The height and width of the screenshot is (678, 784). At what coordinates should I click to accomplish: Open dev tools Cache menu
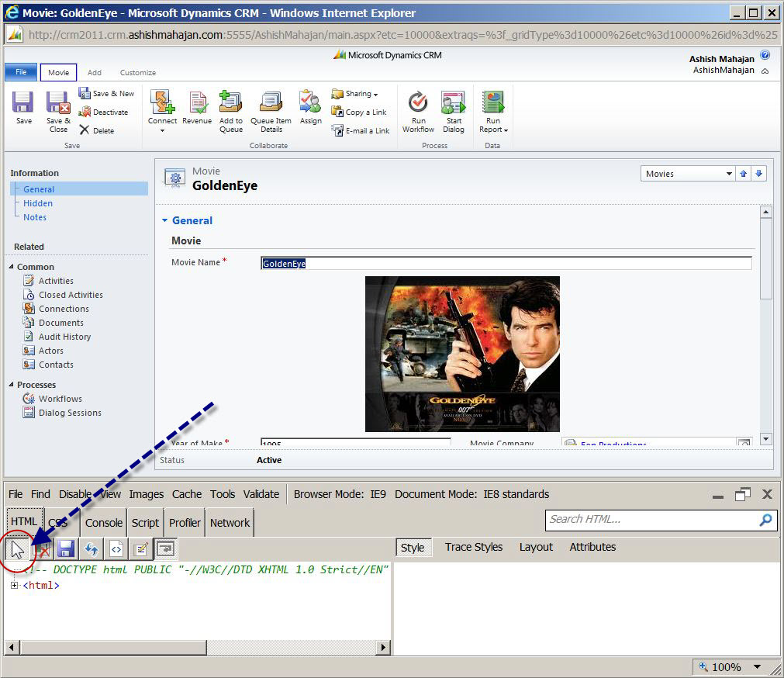pyautogui.click(x=186, y=494)
